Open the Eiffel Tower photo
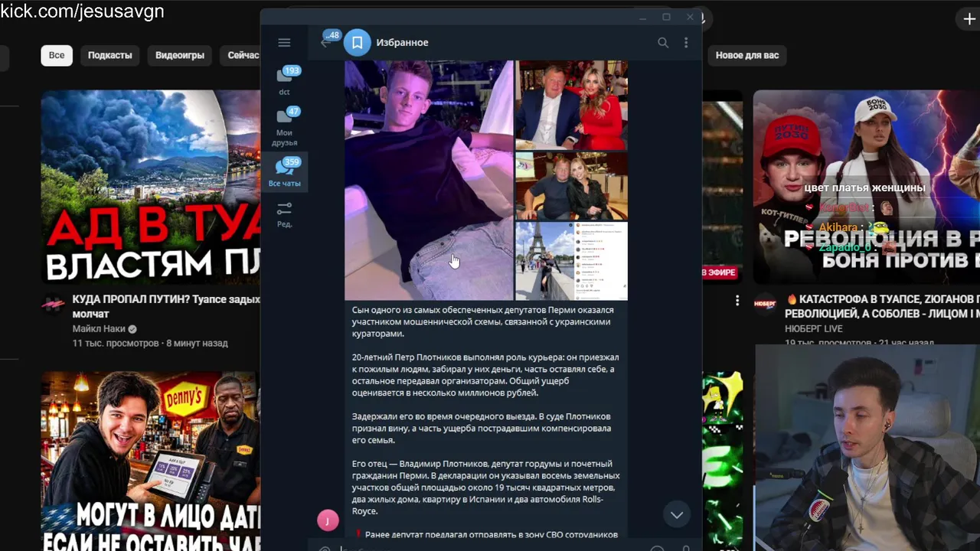Viewport: 980px width, 551px height. 544,261
